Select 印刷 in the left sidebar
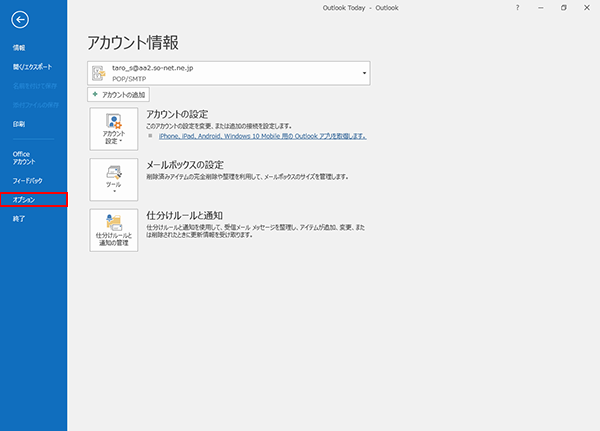The width and height of the screenshot is (600, 431). tap(19, 124)
